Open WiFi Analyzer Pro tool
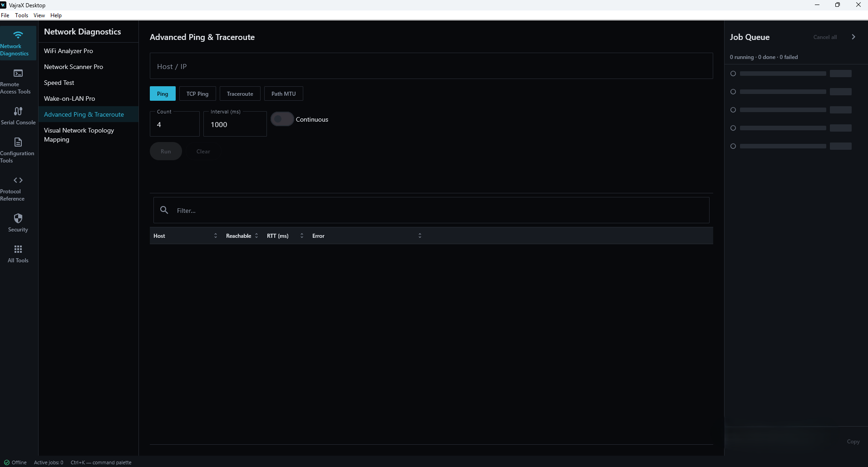This screenshot has width=868, height=467. point(89,51)
